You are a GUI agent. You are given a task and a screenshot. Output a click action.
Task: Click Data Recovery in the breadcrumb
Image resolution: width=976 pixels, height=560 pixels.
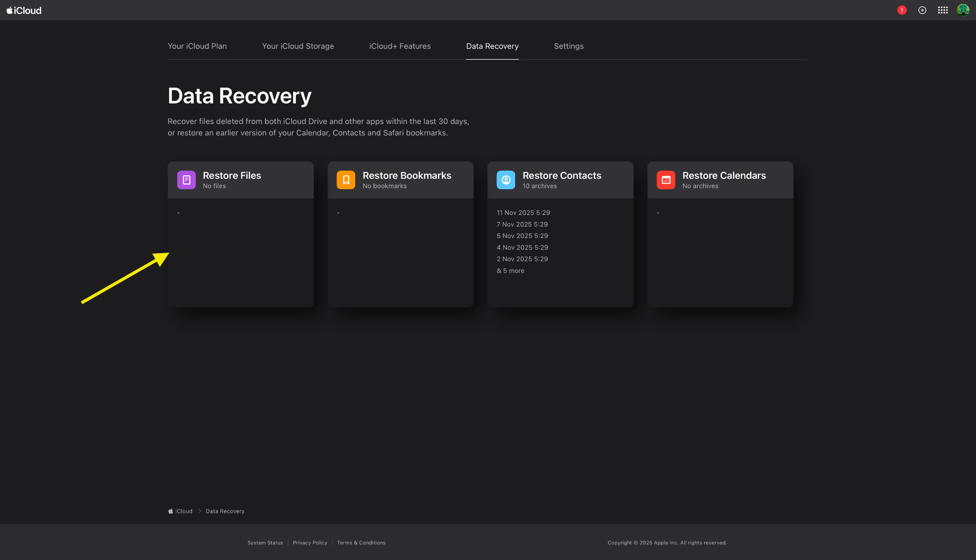(225, 510)
